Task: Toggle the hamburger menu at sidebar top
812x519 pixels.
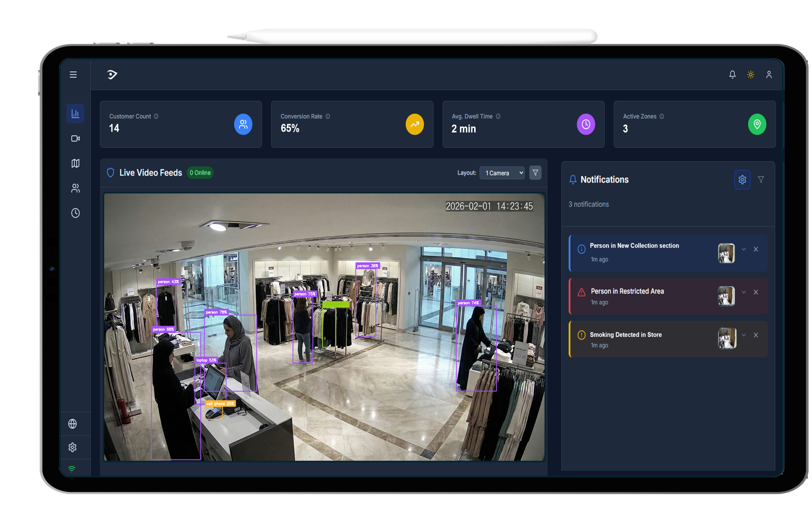Action: click(x=73, y=74)
